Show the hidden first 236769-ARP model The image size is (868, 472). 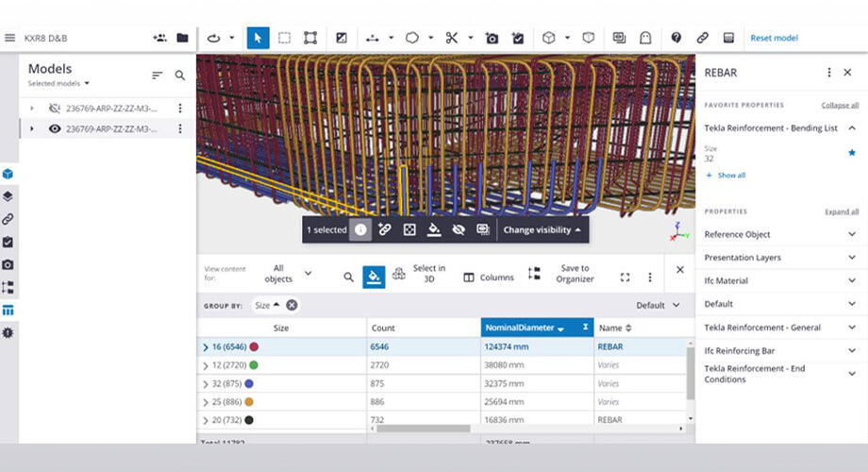[55, 108]
